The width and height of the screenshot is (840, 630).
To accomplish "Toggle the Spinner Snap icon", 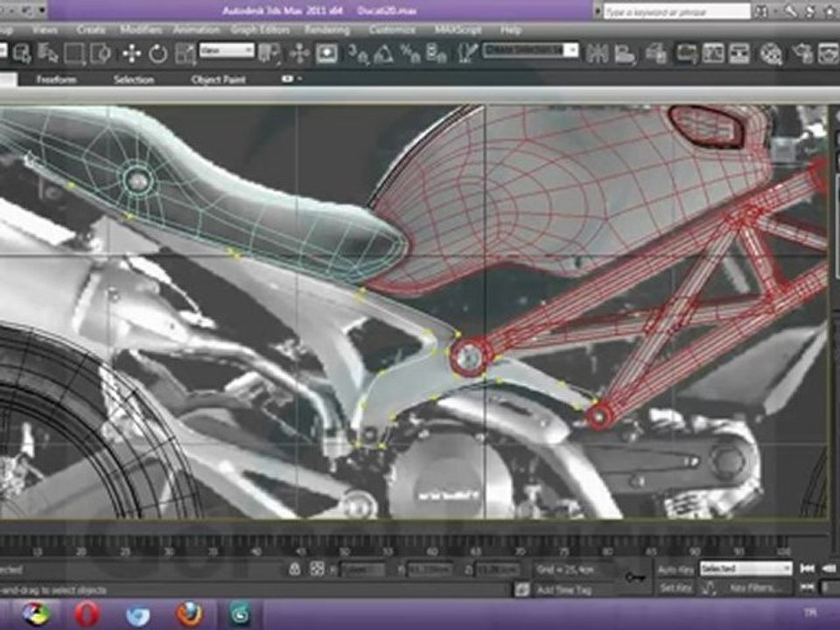I will pos(436,53).
